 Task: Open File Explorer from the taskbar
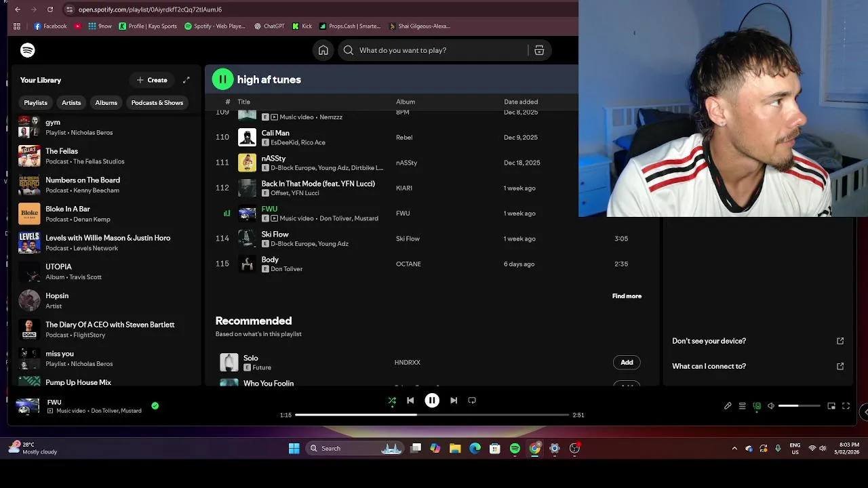455,448
